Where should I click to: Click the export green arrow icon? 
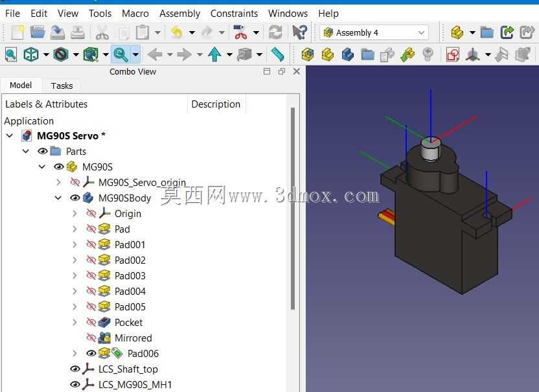pos(507,32)
